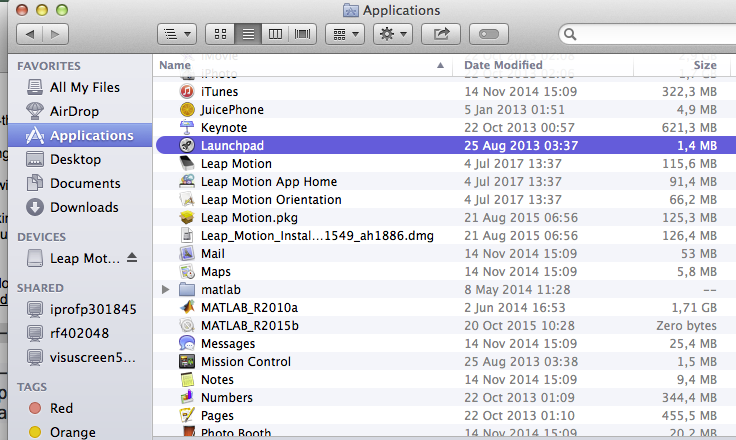Open Desktop folder from sidebar
The image size is (736, 440).
click(x=80, y=159)
